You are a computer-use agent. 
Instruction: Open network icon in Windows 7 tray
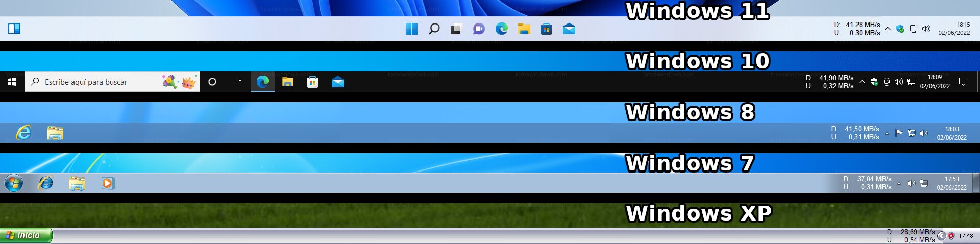coord(924,183)
